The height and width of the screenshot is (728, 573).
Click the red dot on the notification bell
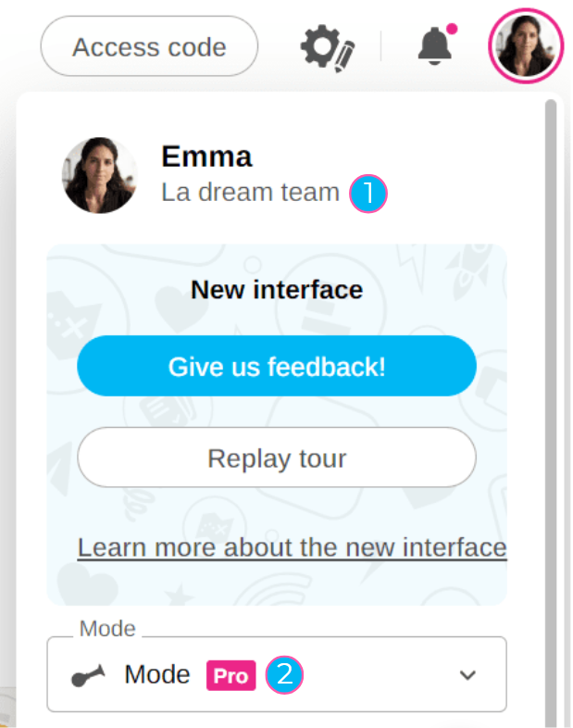[x=452, y=29]
